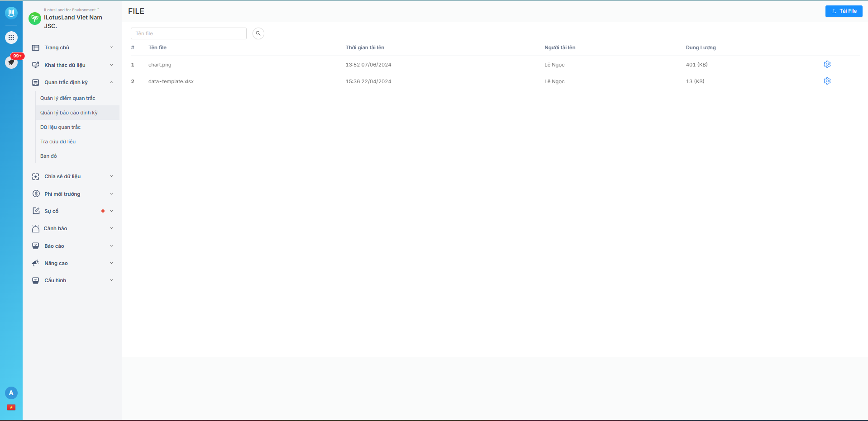Collapse Quan trắc định kỳ chevron
Screen dimensions: 868x421
111,82
